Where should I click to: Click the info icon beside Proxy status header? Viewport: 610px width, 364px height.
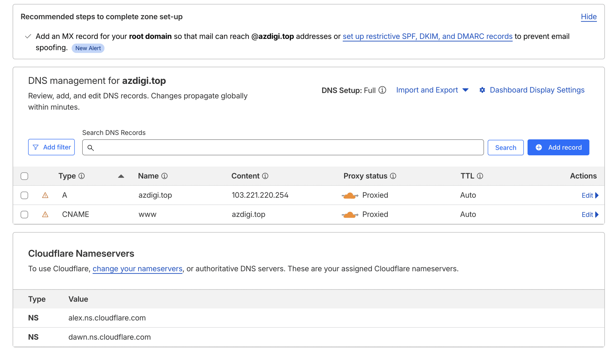pyautogui.click(x=393, y=176)
